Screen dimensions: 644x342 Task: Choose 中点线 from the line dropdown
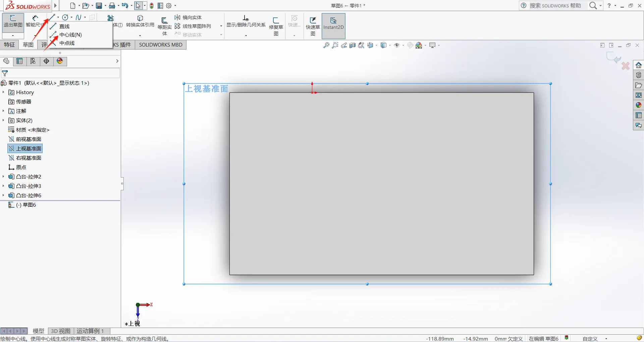click(x=67, y=43)
